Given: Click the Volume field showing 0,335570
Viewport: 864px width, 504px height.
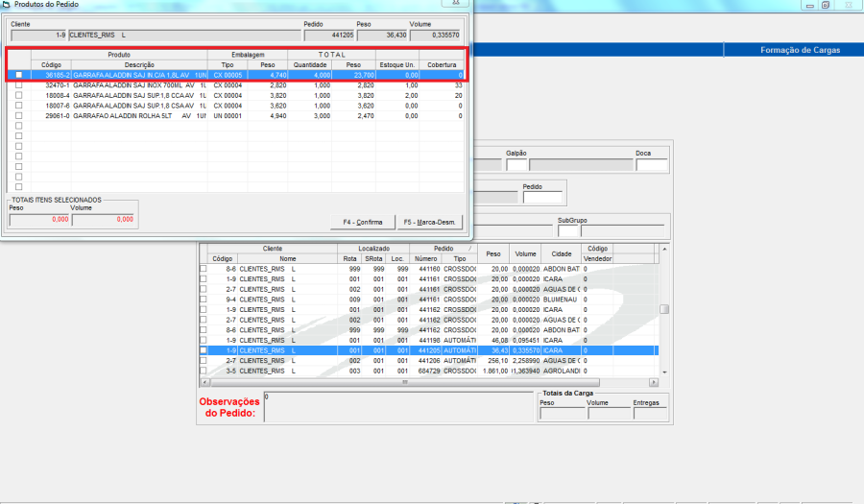Looking at the screenshot, I should 435,36.
